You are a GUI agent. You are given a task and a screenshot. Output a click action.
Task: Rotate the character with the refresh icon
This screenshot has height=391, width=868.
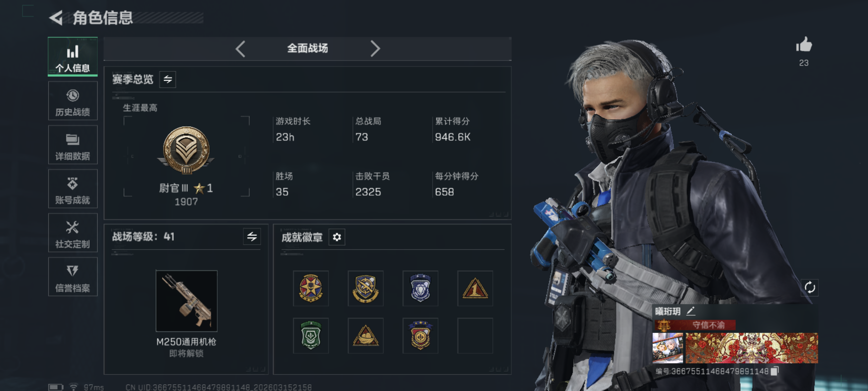point(810,288)
